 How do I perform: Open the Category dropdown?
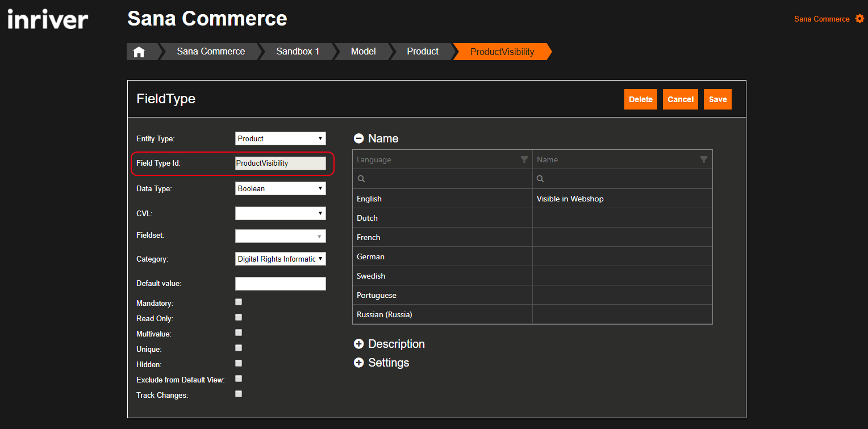coord(281,259)
